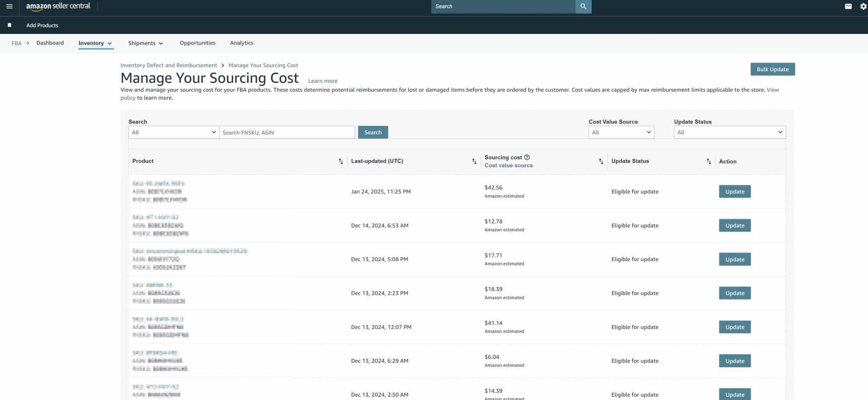This screenshot has width=868, height=400.
Task: Click the Dec 13, 2024, 5:08 PM date
Action: [x=380, y=259]
